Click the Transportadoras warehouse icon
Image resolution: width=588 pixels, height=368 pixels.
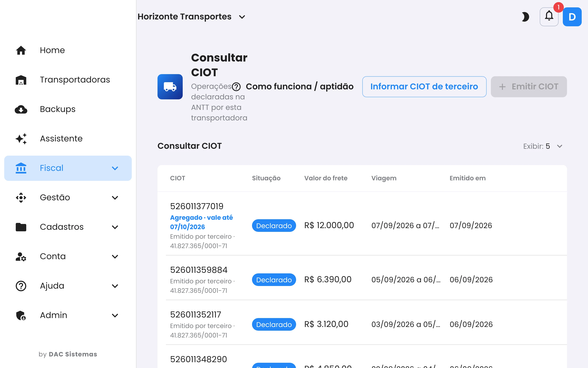tap(21, 80)
